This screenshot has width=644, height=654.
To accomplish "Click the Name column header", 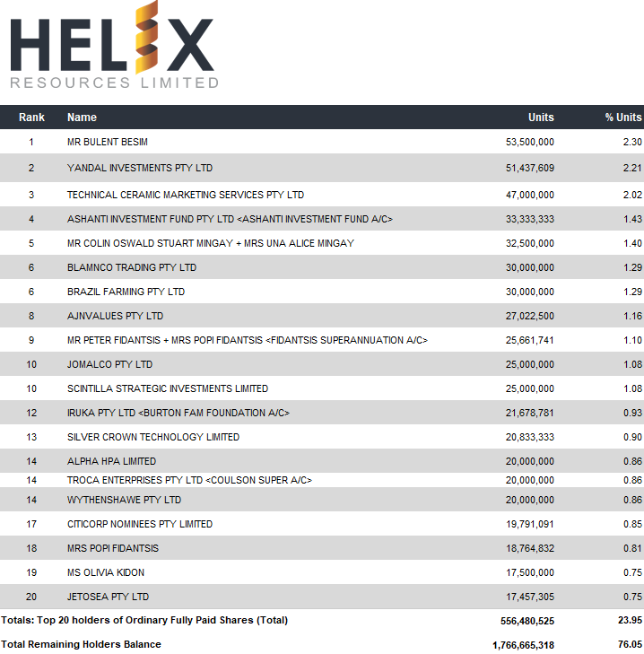I will [83, 118].
